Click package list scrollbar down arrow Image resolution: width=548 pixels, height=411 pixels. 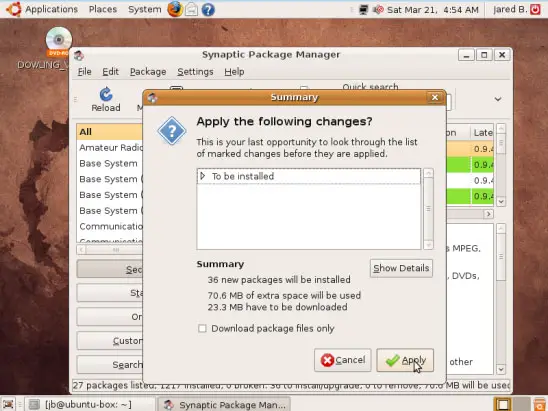501,202
